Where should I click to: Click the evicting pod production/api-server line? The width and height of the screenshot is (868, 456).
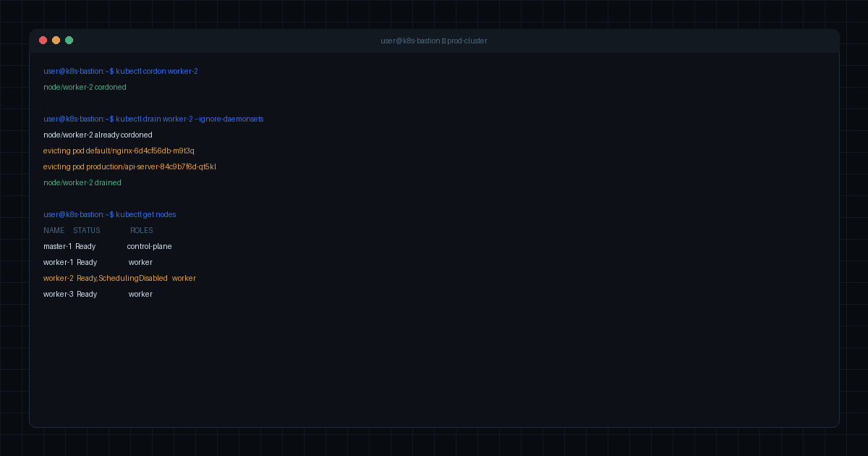click(x=129, y=166)
